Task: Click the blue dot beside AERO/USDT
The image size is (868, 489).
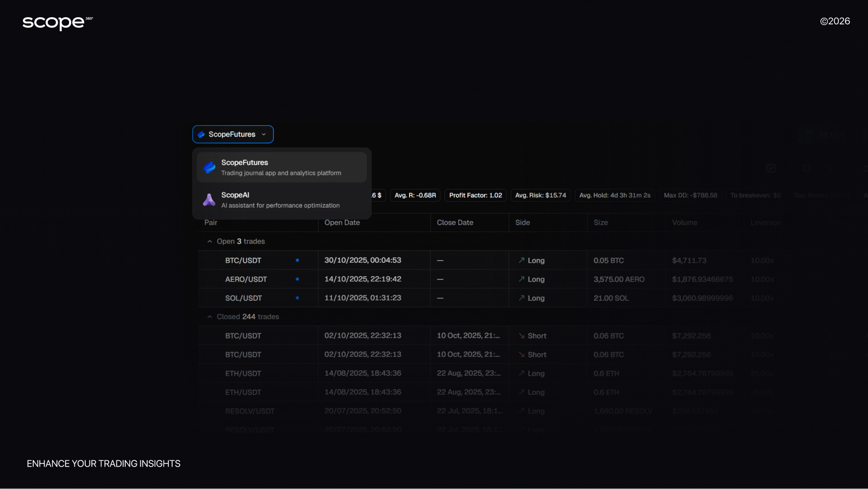Action: click(297, 279)
